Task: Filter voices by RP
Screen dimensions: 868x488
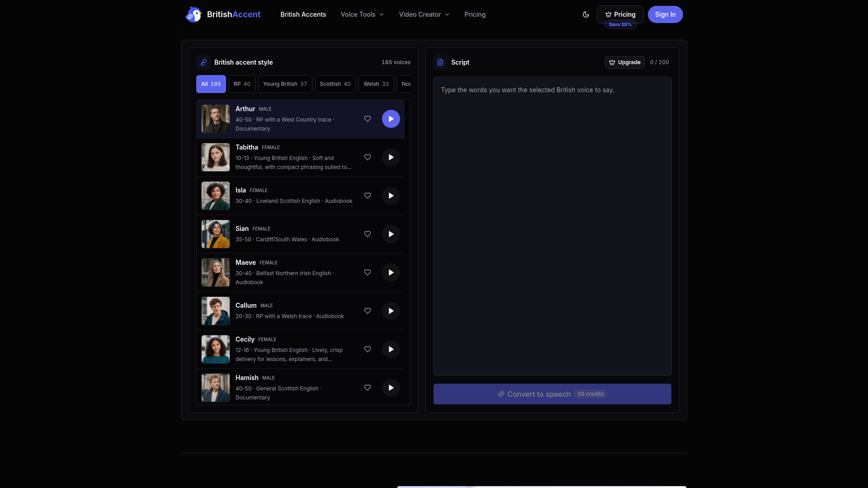Action: tap(242, 84)
